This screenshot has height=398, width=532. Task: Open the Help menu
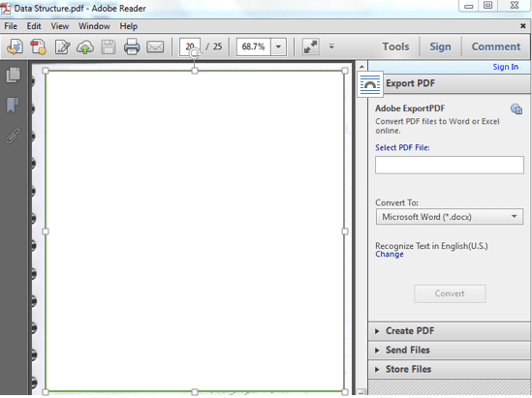(x=128, y=26)
